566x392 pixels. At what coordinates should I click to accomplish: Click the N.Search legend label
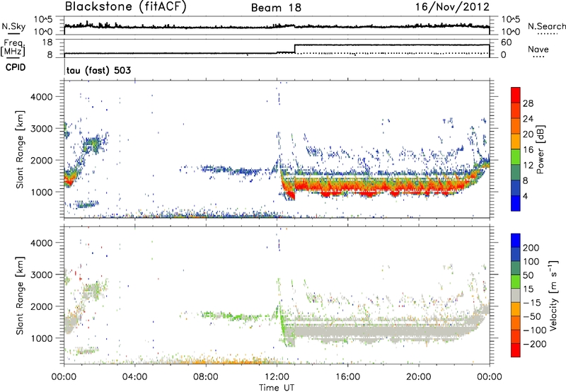546,26
